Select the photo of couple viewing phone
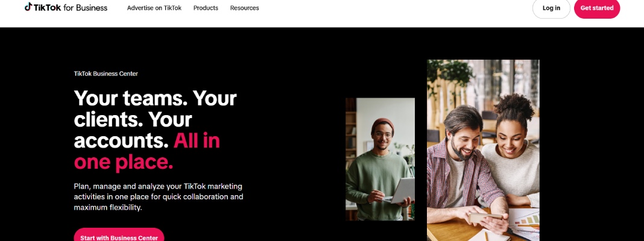The height and width of the screenshot is (241, 644). point(482,151)
